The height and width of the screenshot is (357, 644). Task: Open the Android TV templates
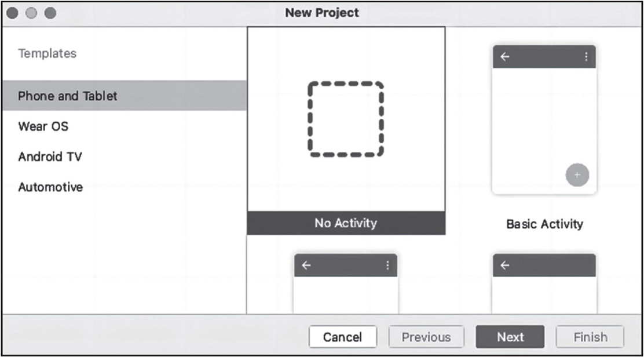(x=50, y=156)
